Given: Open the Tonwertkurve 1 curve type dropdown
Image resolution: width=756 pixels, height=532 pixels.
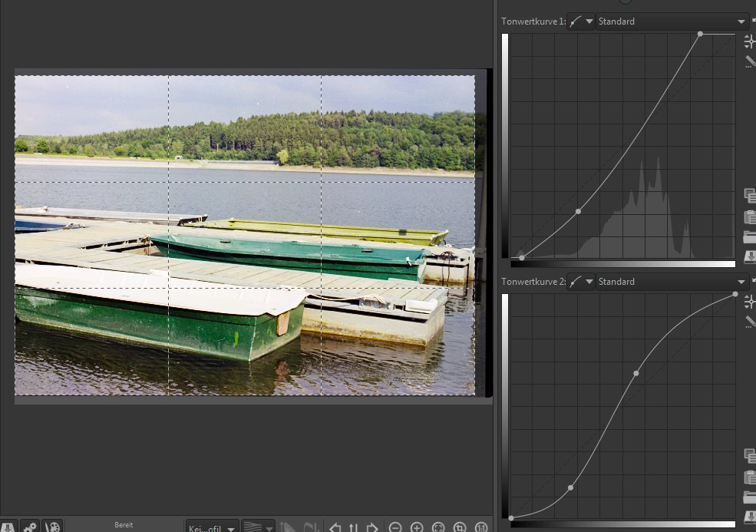Looking at the screenshot, I should [x=581, y=21].
